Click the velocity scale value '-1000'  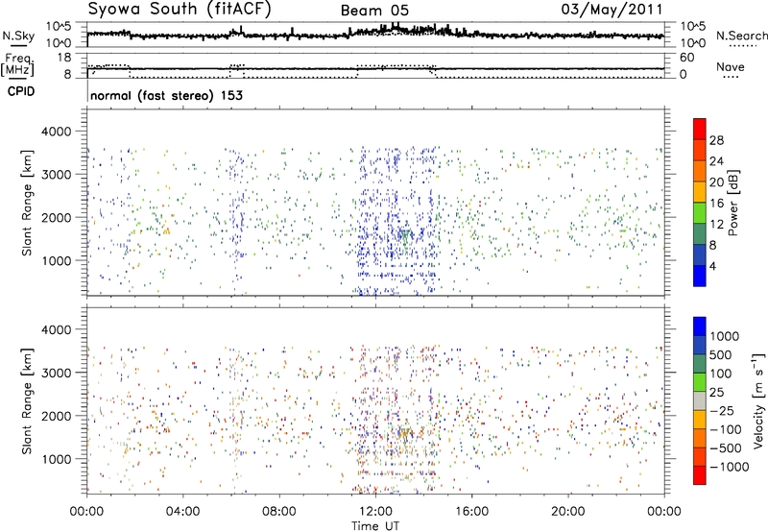730,467
